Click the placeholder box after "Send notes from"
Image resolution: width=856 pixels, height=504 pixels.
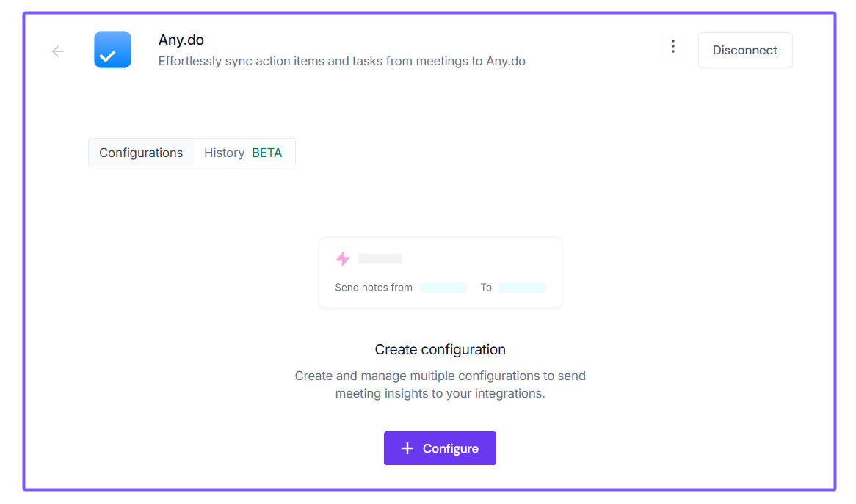(443, 288)
